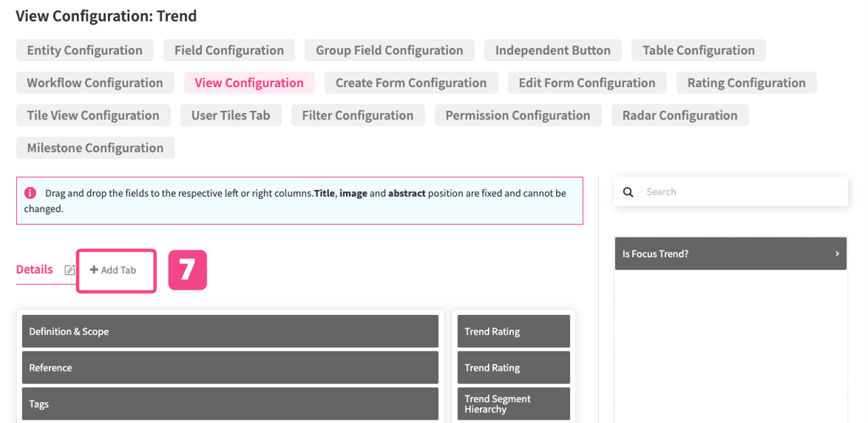The width and height of the screenshot is (868, 423).
Task: Click the edit pencil icon beside Details
Action: [69, 270]
